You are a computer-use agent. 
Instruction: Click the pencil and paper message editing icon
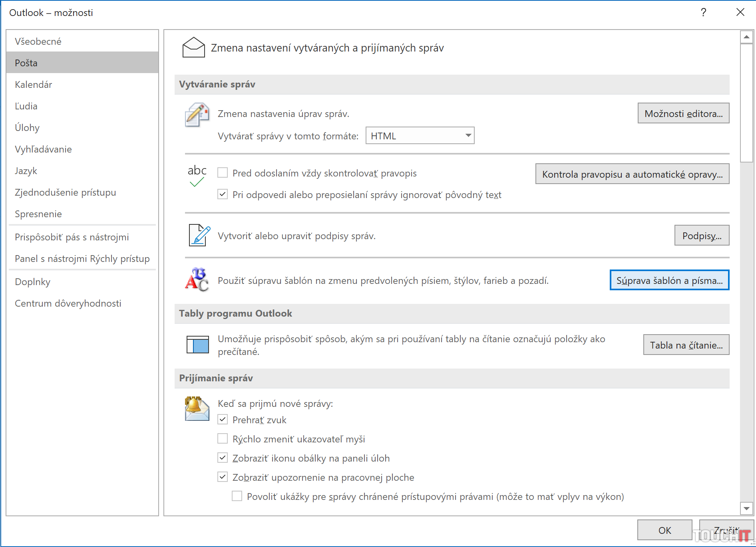pos(197,115)
